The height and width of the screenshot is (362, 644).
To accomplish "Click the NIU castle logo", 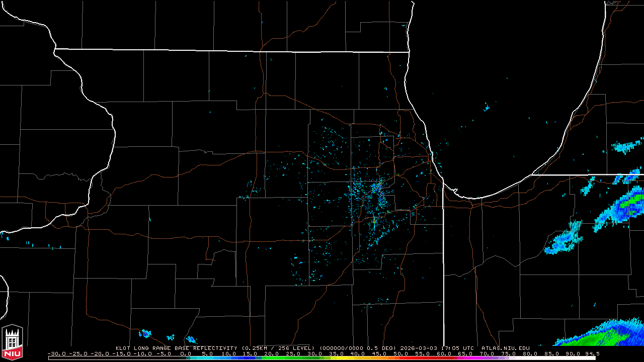I will point(12,342).
